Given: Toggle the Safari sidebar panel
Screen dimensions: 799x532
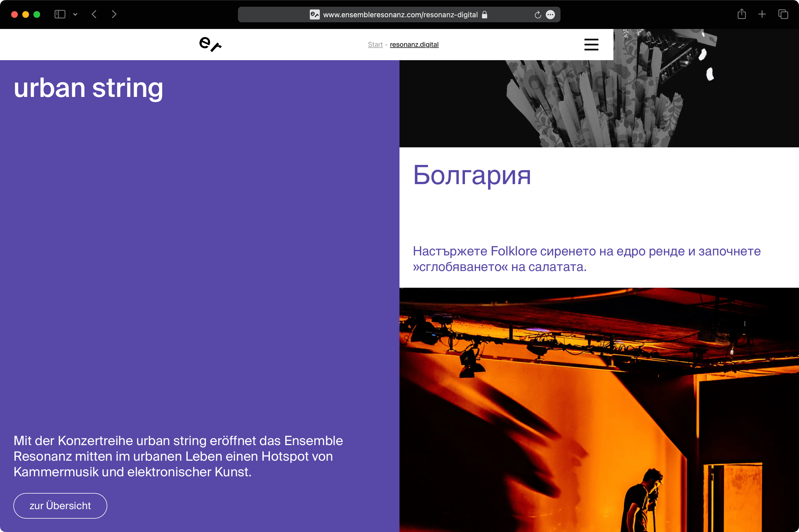Looking at the screenshot, I should 60,14.
